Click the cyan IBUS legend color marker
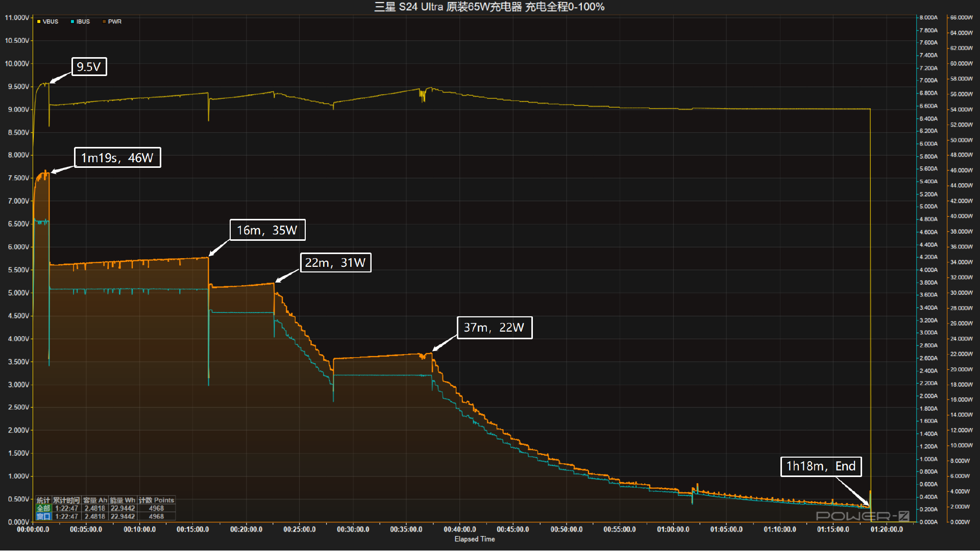980x551 pixels. pyautogui.click(x=72, y=21)
